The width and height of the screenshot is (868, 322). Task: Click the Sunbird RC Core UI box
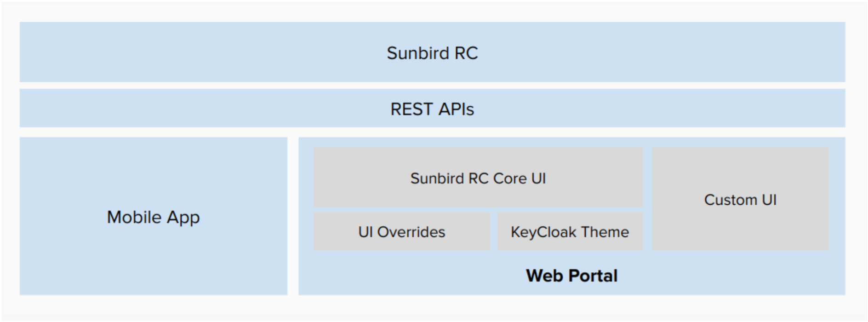pos(478,177)
